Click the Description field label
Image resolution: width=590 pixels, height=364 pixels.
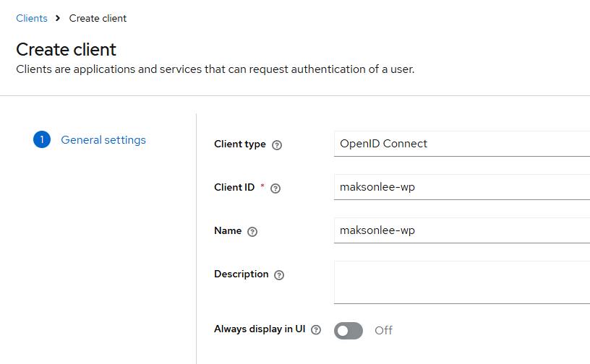pos(241,274)
